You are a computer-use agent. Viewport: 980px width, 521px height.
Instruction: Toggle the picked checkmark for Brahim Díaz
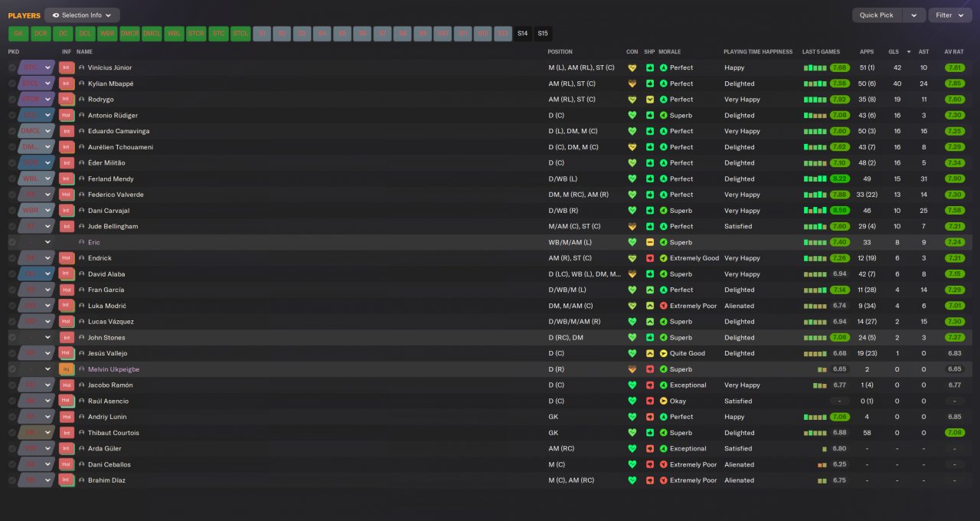(x=11, y=480)
